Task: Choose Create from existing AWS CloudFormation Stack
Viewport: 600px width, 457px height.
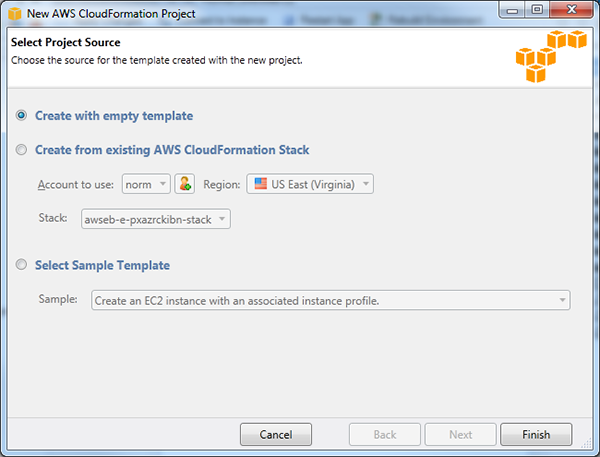Action: point(21,150)
